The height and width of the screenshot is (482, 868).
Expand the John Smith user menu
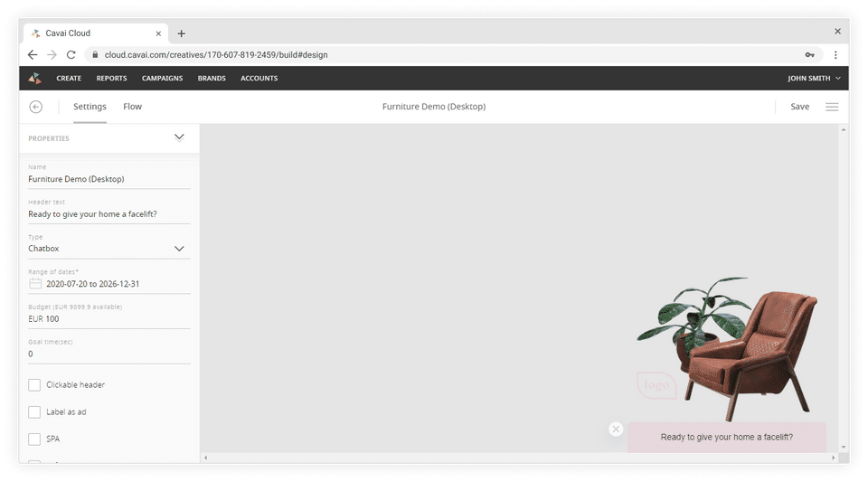click(x=814, y=79)
